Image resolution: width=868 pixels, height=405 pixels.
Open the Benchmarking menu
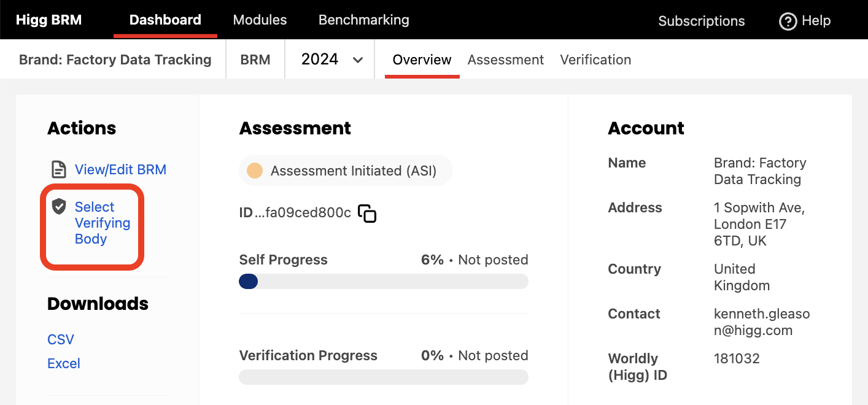coord(364,20)
